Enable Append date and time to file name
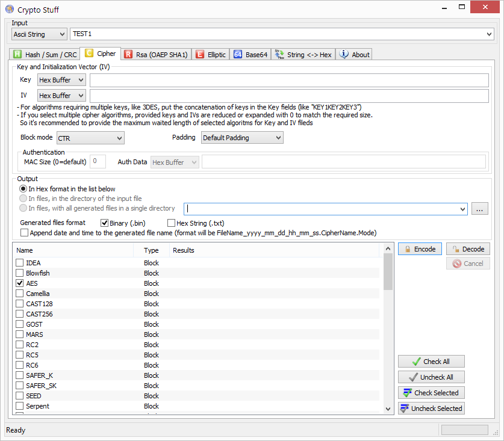Screen dimensions: 504x441 coord(25,233)
